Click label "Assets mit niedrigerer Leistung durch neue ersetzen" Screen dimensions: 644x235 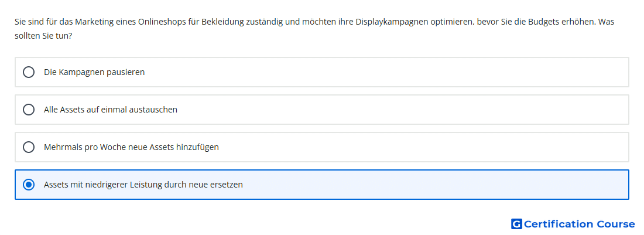(x=143, y=185)
